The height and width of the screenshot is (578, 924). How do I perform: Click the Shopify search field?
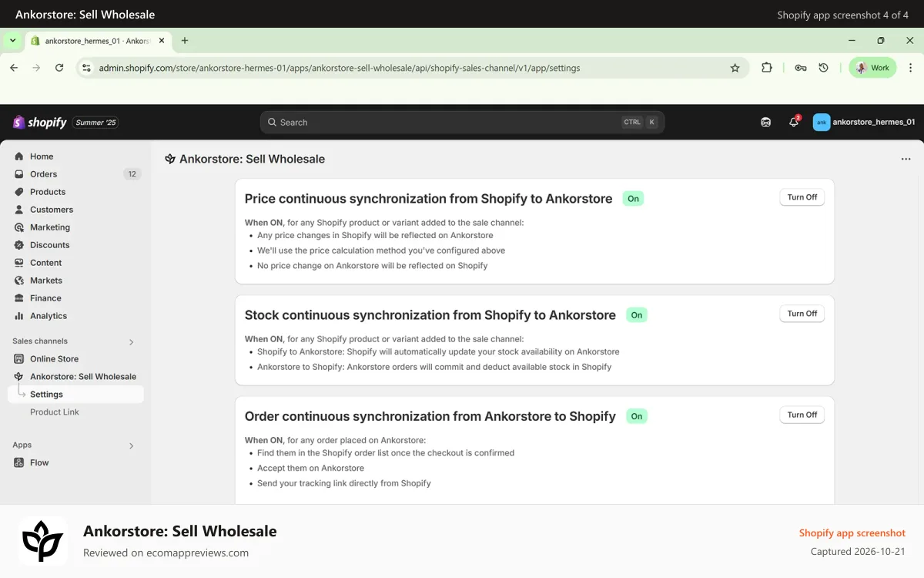pyautogui.click(x=462, y=122)
